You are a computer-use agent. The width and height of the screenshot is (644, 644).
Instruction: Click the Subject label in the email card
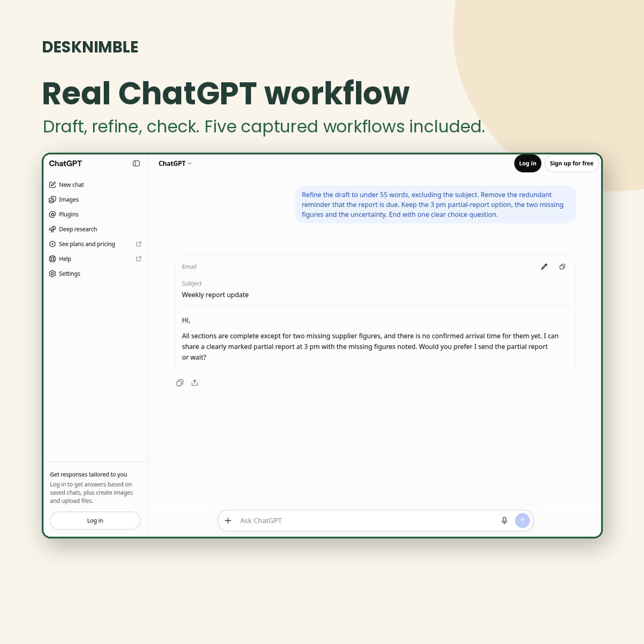coord(192,283)
